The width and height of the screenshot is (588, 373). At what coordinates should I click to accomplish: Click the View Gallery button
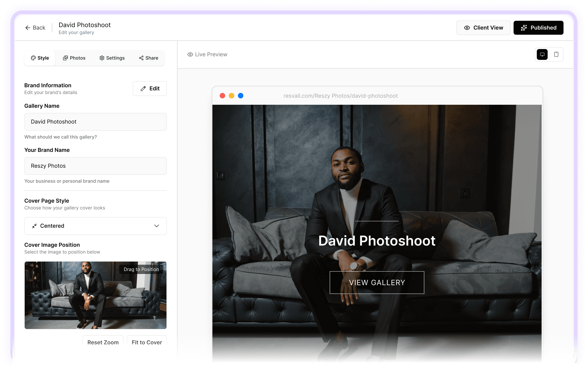(377, 282)
